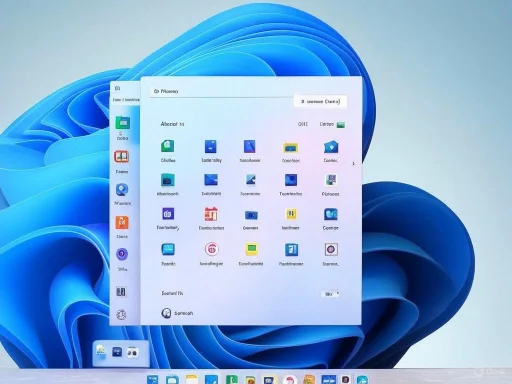
Task: Open the green document app icon
Action: [x=168, y=146]
